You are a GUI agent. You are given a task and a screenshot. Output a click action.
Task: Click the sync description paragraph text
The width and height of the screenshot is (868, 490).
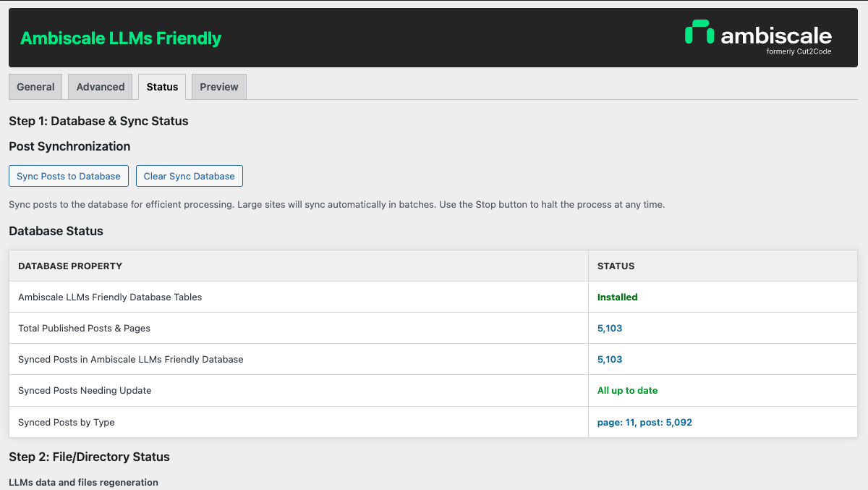click(336, 204)
